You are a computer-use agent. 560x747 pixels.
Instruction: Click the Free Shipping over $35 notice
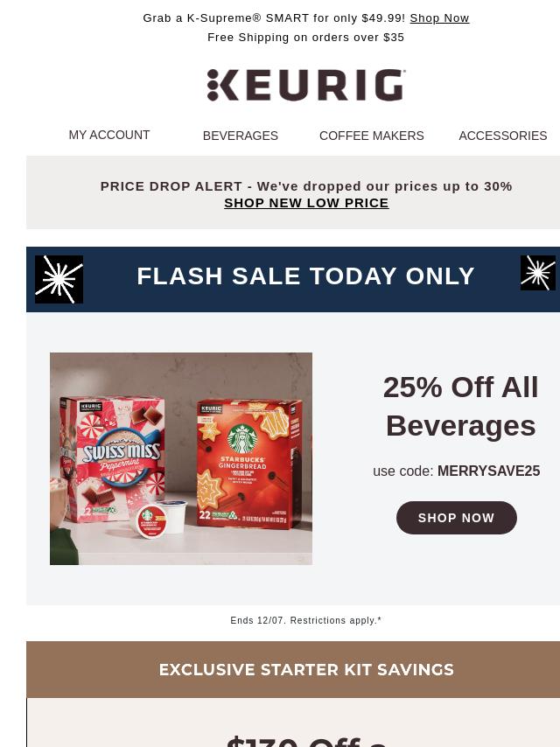point(305,37)
